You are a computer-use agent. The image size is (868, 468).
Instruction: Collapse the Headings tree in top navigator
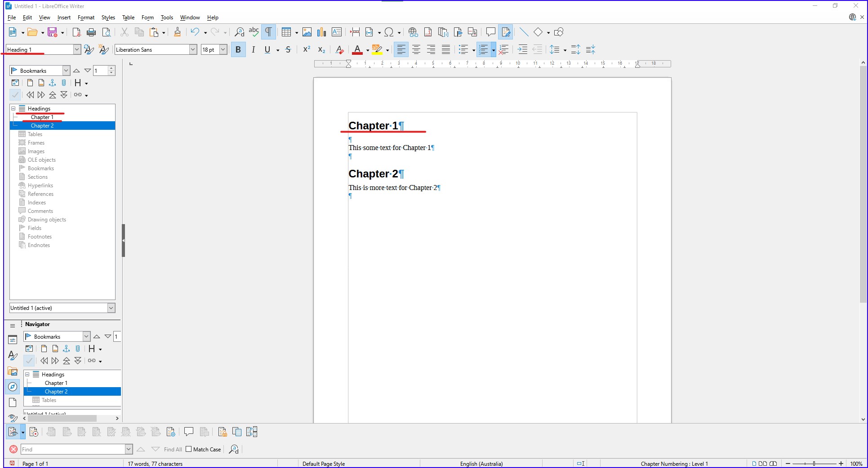pos(13,109)
